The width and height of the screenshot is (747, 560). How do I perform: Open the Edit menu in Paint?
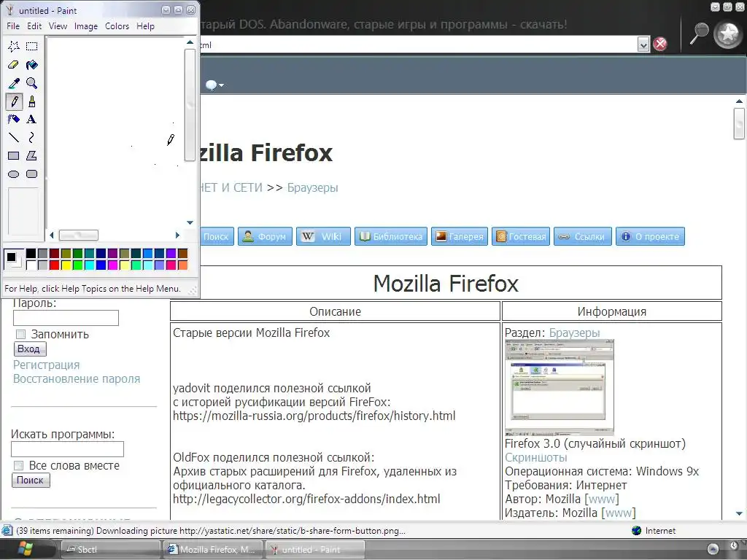pyautogui.click(x=34, y=26)
